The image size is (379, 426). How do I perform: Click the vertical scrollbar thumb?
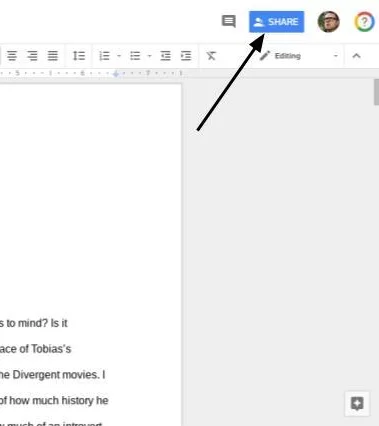376,92
